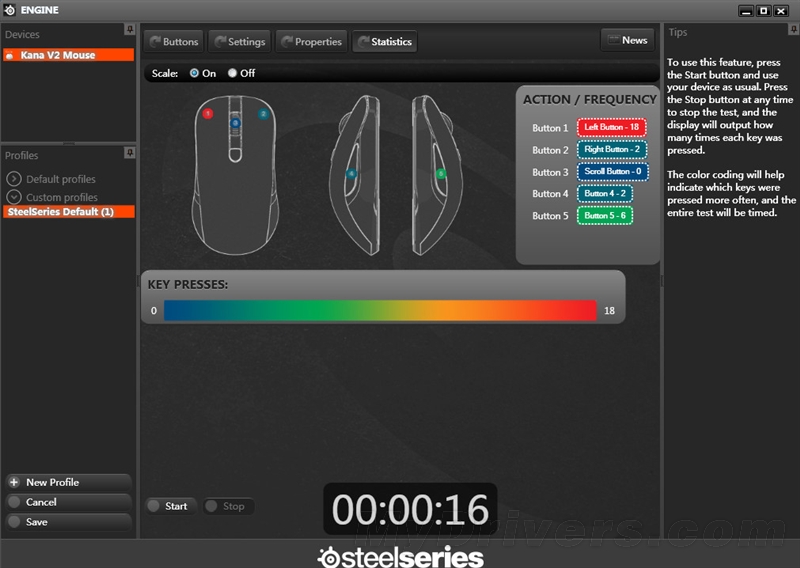Click teal button 2 marker on mouse
Screen dimensions: 800x568
[x=263, y=113]
